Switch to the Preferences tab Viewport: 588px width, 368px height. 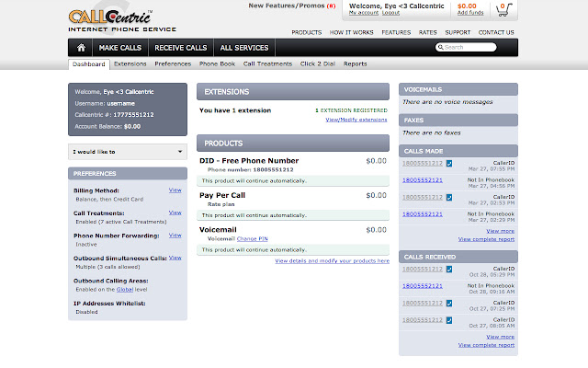click(x=173, y=63)
